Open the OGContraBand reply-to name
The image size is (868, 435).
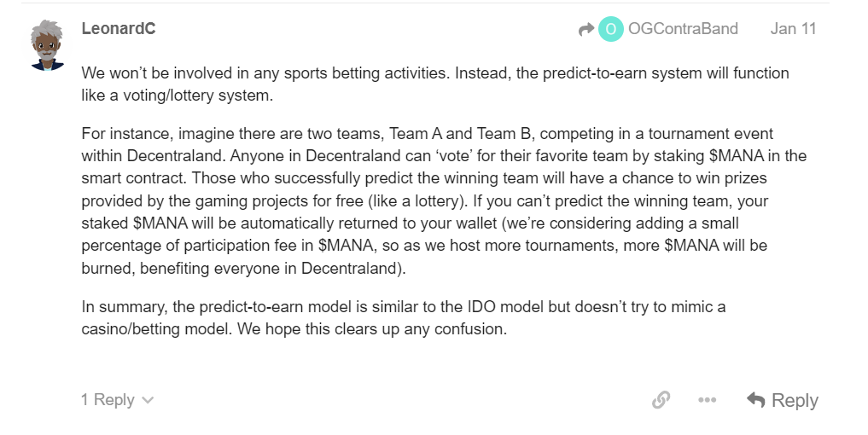pyautogui.click(x=683, y=29)
